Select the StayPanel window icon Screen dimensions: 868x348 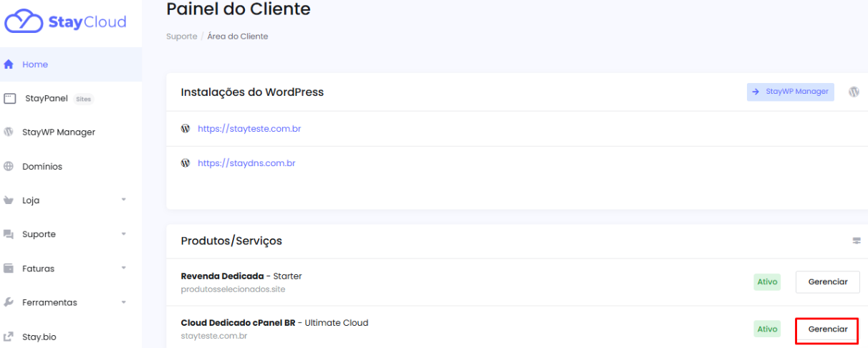[10, 98]
